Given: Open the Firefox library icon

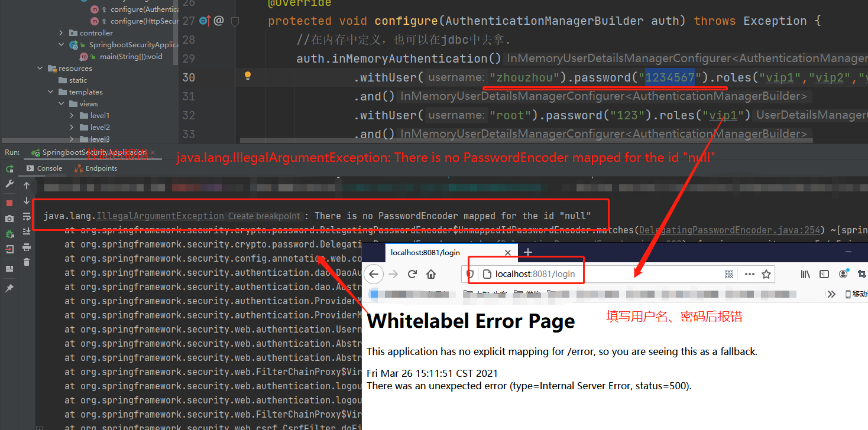Looking at the screenshot, I should [x=805, y=274].
